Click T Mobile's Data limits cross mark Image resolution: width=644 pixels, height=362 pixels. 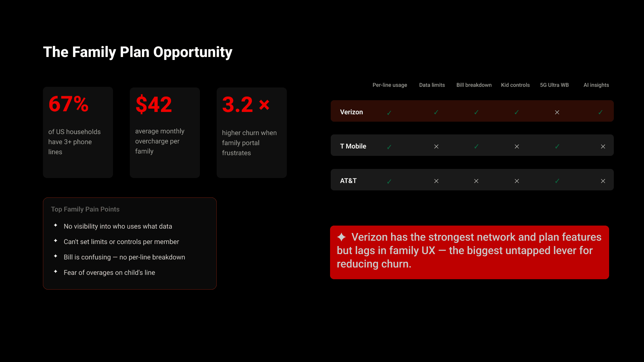436,146
